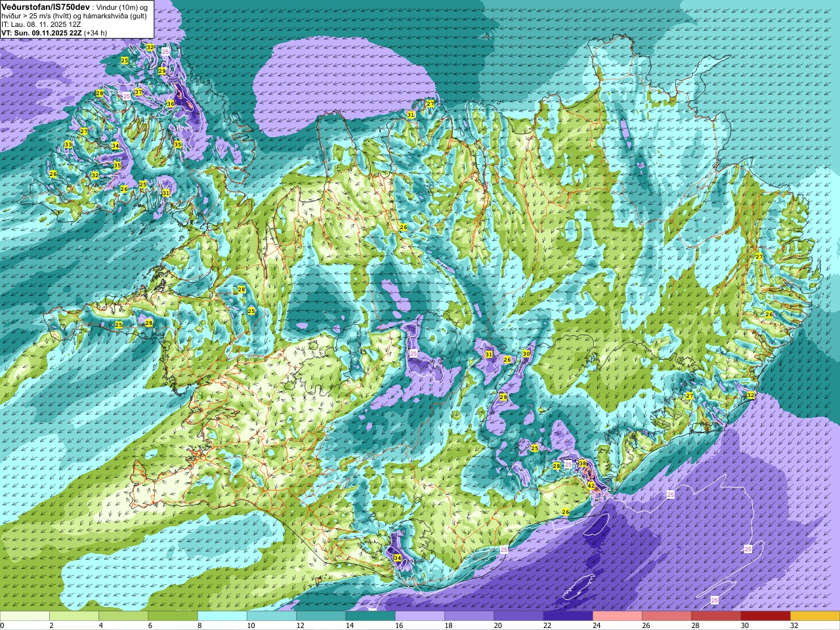
Task: Pick the 6–8 m/s olive green scale swatch
Action: pyautogui.click(x=173, y=616)
